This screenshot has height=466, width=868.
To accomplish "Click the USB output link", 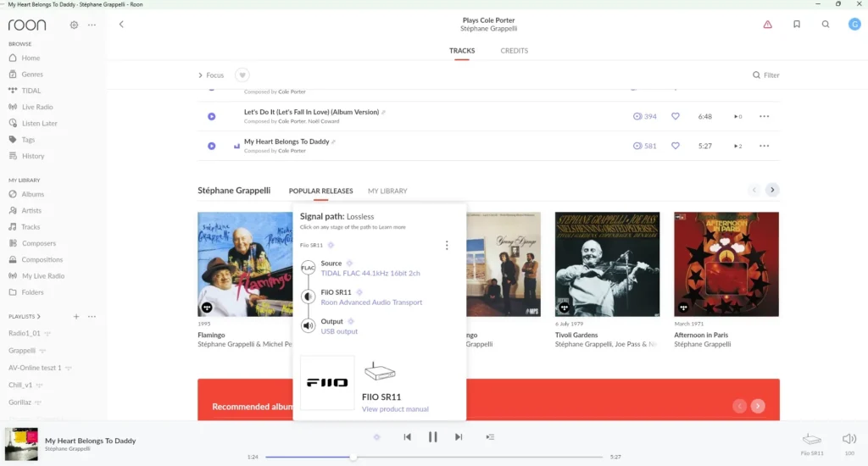I will pyautogui.click(x=339, y=331).
